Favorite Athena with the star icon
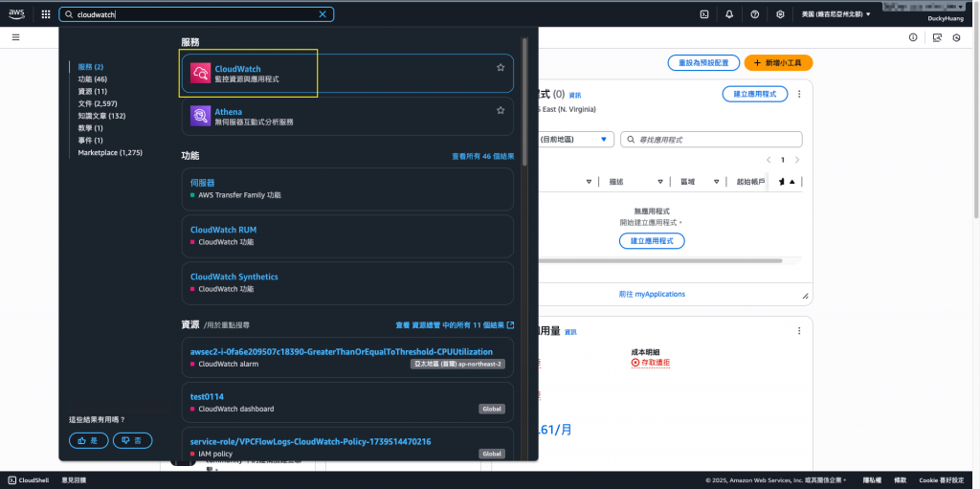 (500, 110)
